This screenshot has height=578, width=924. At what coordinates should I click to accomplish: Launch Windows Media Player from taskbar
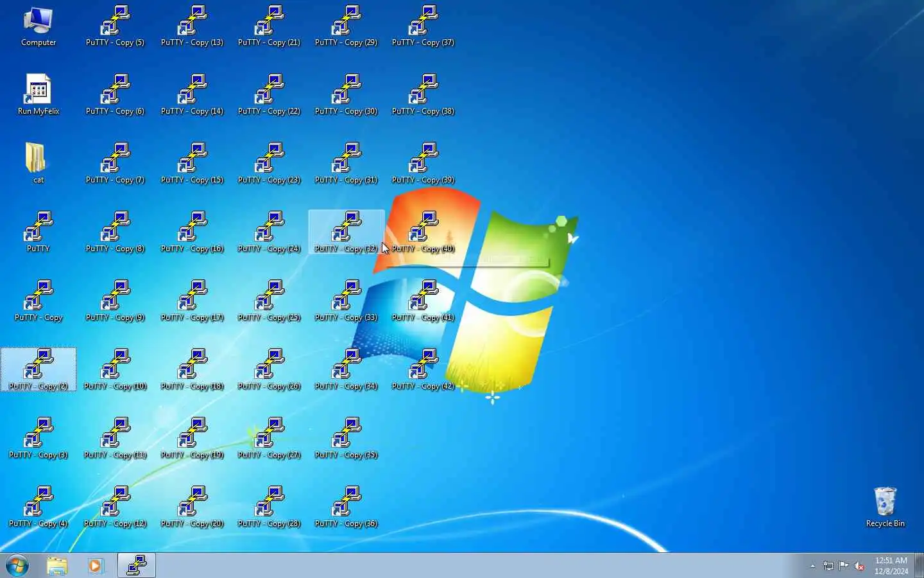[96, 566]
